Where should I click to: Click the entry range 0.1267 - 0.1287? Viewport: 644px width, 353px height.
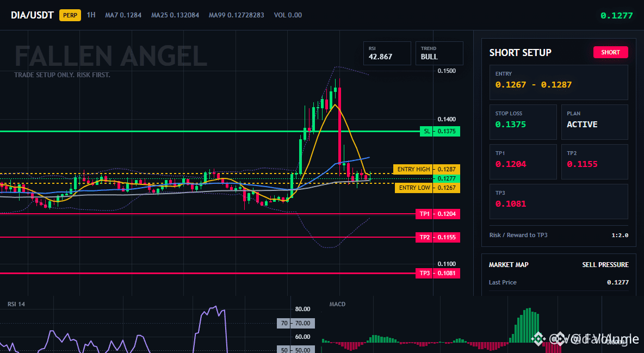(533, 85)
